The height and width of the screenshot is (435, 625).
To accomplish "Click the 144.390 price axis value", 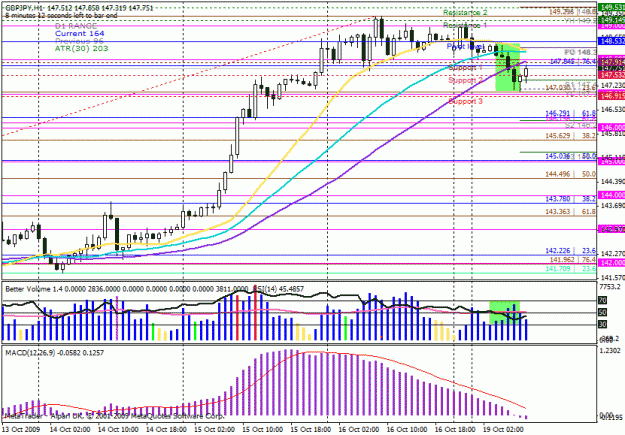I will click(x=612, y=182).
